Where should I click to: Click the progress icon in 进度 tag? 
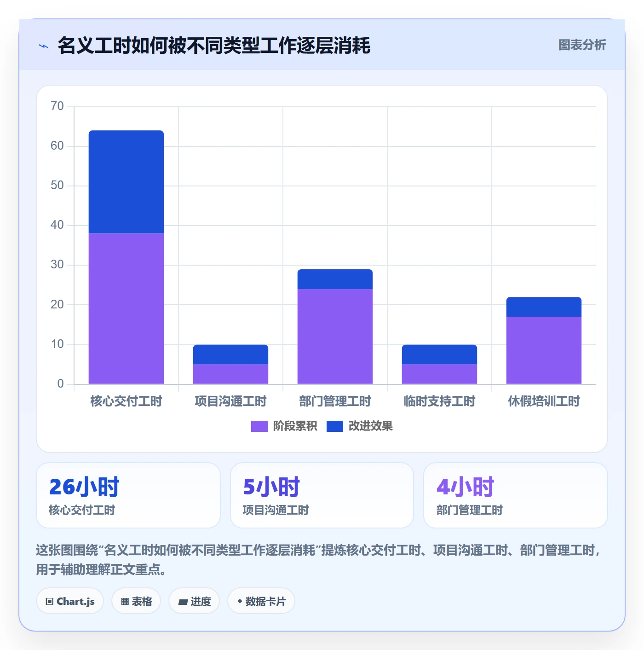(x=183, y=602)
